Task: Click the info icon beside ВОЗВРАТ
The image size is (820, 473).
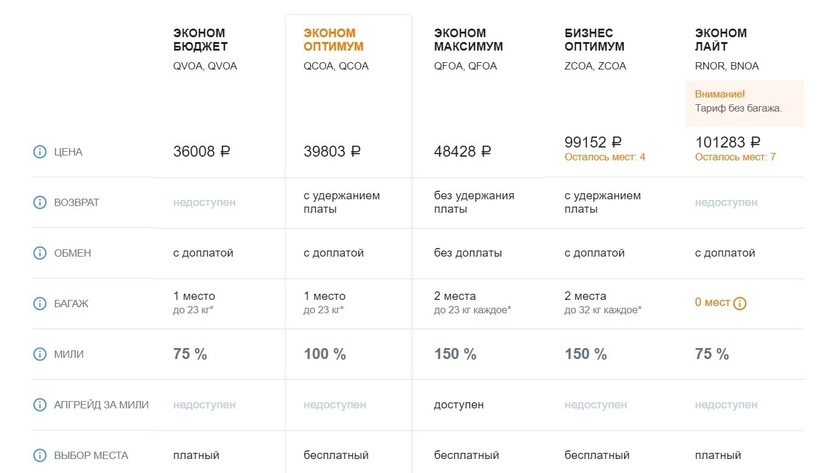Action: point(40,202)
